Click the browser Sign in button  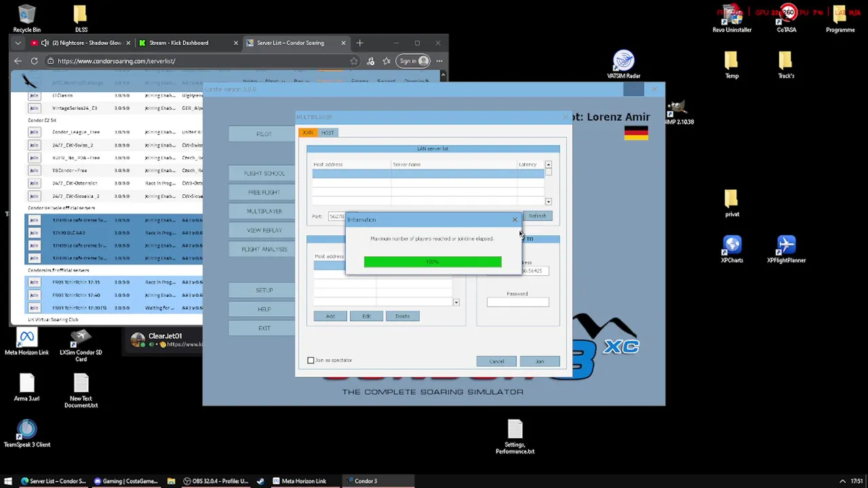pos(414,61)
